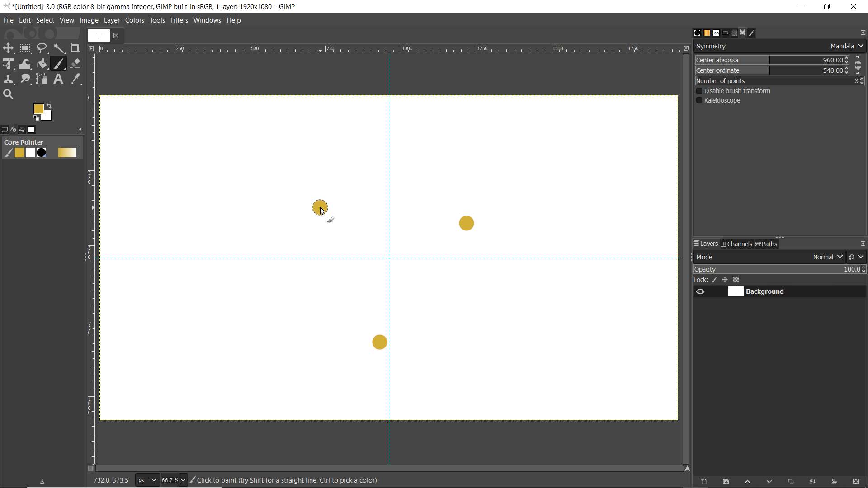Select the Clone stamp tool
The width and height of the screenshot is (868, 488).
click(8, 79)
